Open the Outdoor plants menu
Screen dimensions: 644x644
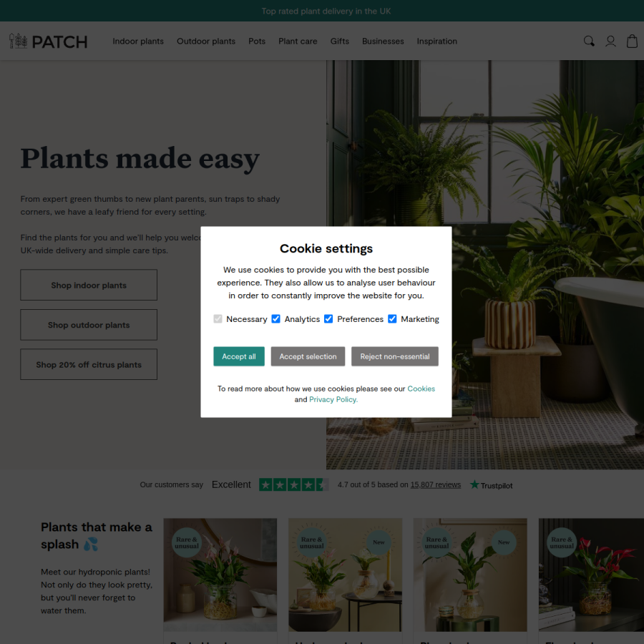(206, 41)
